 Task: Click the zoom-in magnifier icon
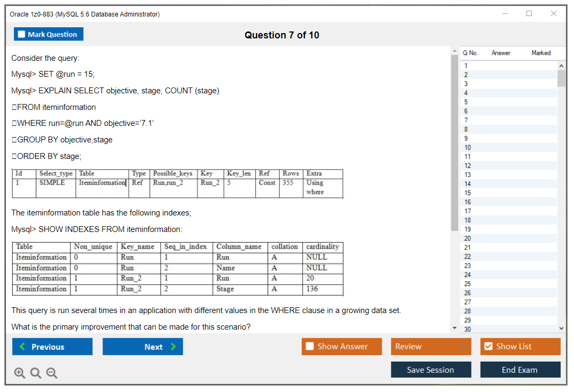pos(20,373)
